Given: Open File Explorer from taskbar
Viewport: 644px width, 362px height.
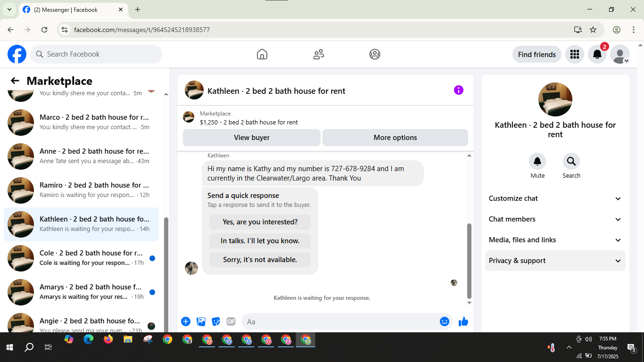Looking at the screenshot, I should coord(128,339).
